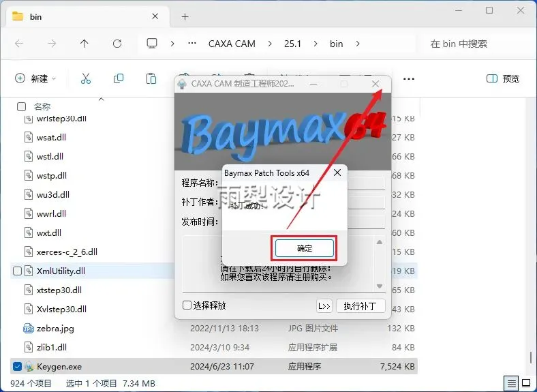The image size is (537, 392).
Task: Click the L>> button in patcher
Action: point(324,305)
